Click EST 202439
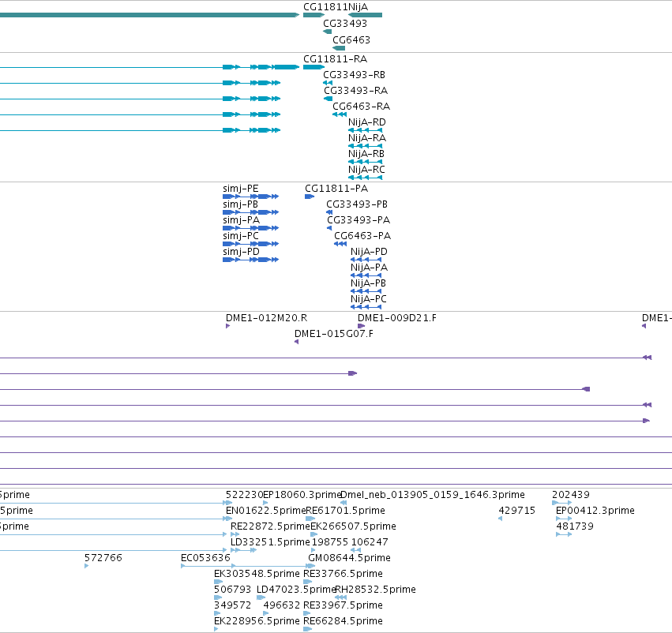 [562, 503]
